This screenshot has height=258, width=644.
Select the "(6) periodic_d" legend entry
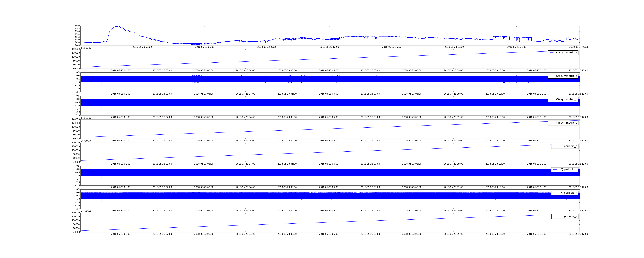565,170
